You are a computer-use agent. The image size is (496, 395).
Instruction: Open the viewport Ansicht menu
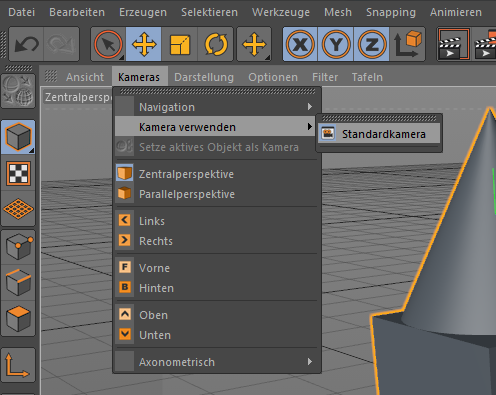coord(85,77)
